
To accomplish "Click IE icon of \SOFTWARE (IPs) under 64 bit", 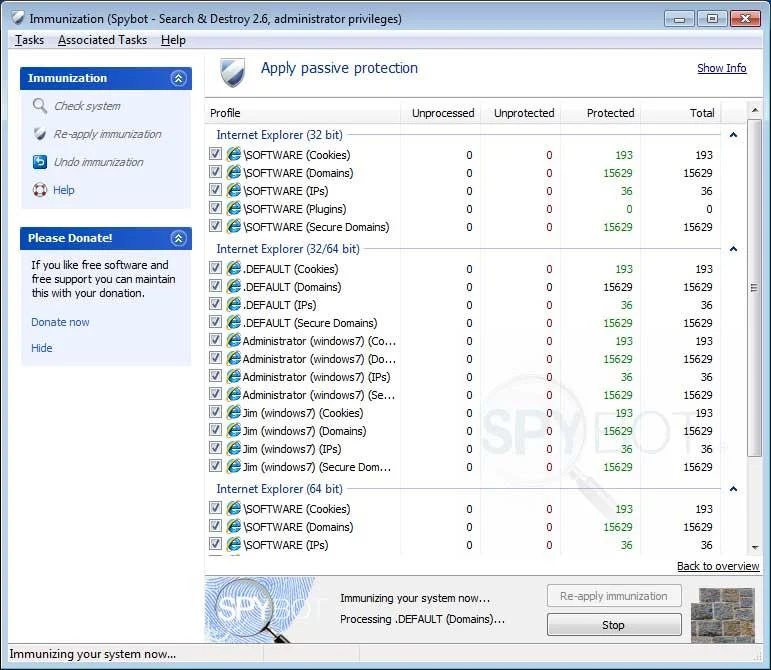I will (234, 544).
